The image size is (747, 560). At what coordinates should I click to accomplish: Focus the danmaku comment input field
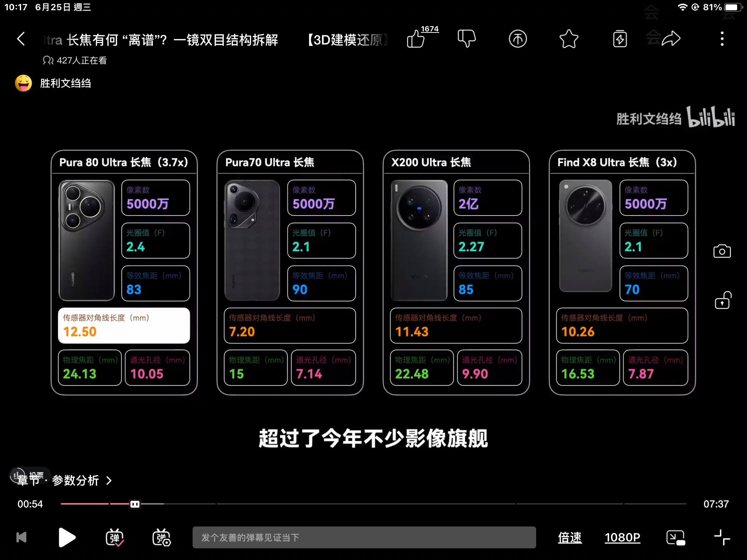coord(364,537)
